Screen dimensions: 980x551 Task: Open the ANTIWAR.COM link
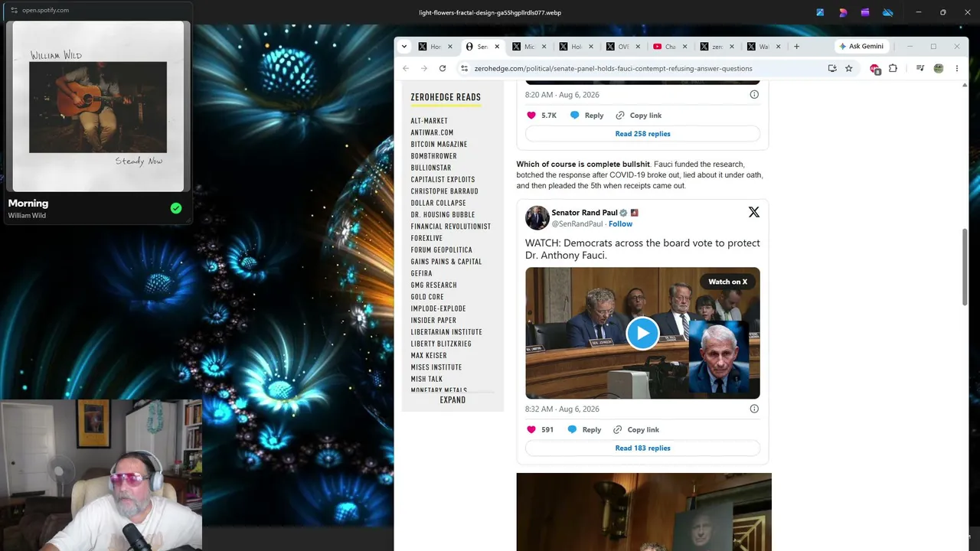pos(432,132)
